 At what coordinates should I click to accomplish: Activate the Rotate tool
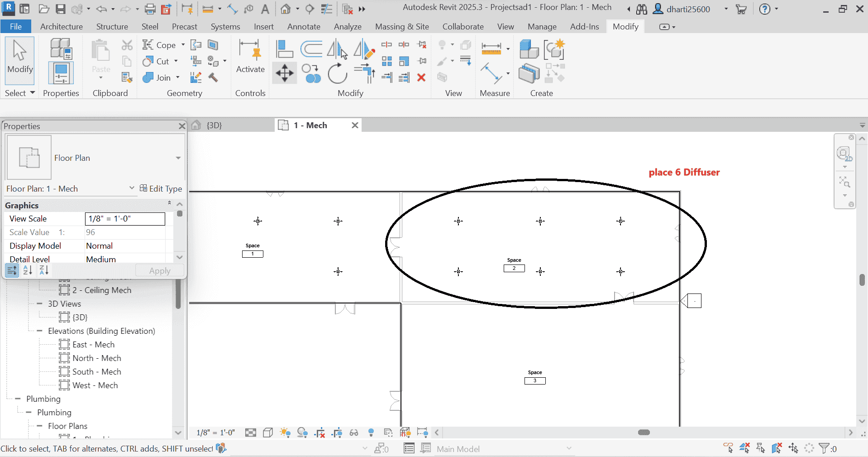(x=337, y=73)
